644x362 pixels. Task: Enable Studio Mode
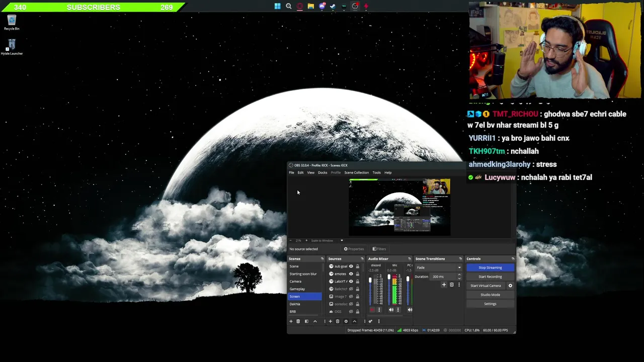click(490, 295)
